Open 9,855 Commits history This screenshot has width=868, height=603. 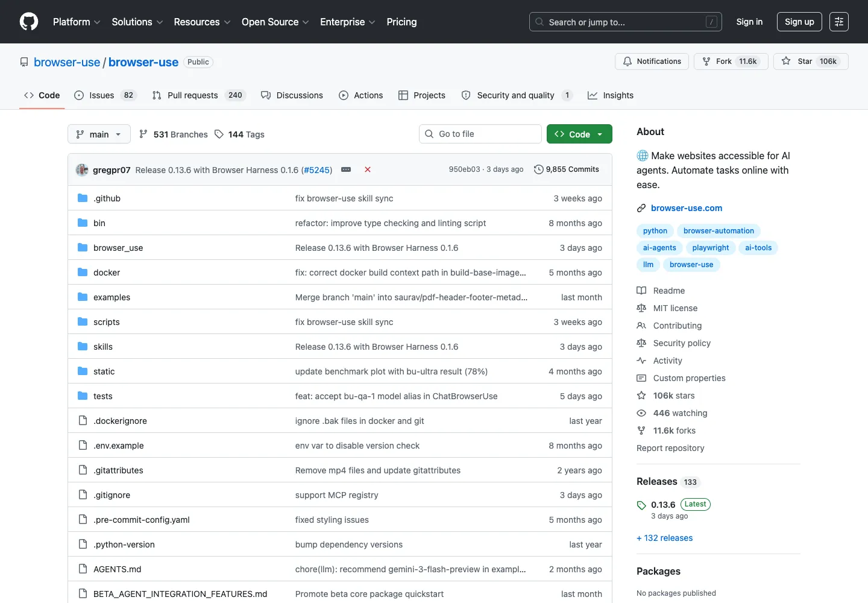point(567,169)
